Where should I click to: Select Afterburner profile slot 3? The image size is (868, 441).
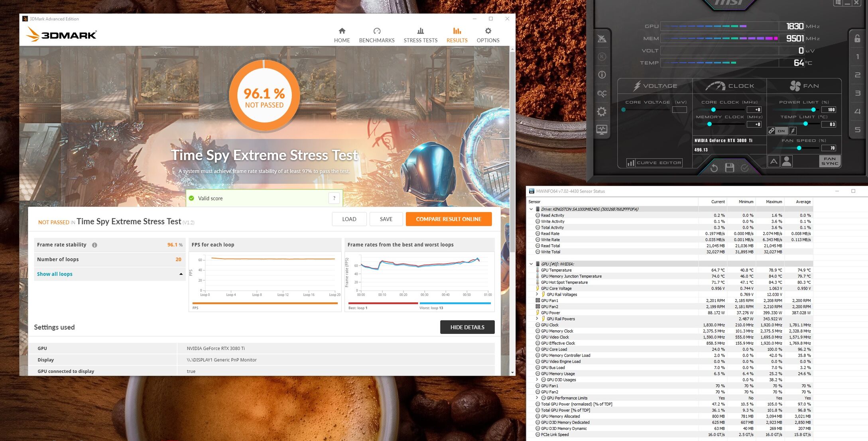857,93
